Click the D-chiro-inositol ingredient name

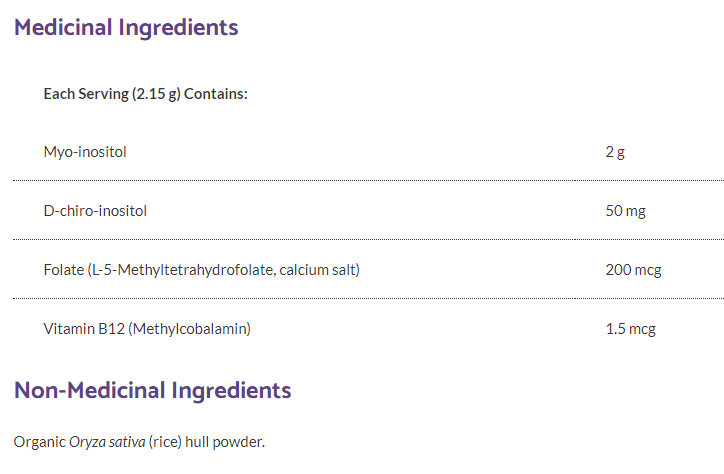[95, 211]
